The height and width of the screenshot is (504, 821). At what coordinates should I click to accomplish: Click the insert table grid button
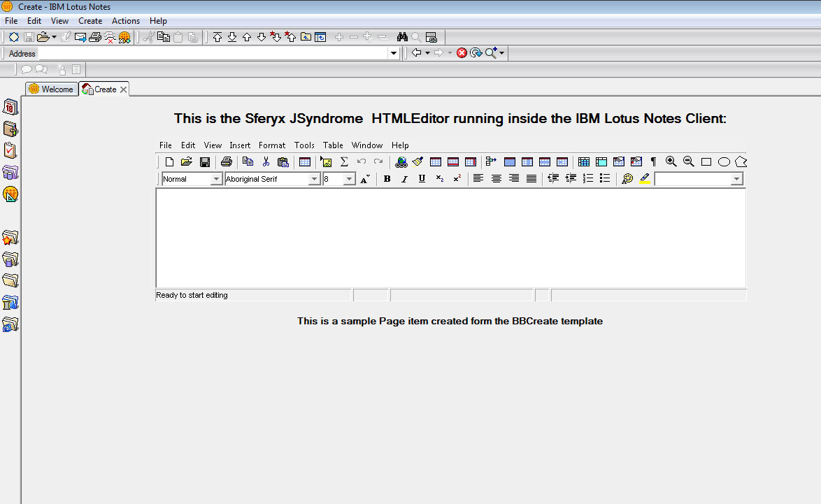pyautogui.click(x=305, y=161)
